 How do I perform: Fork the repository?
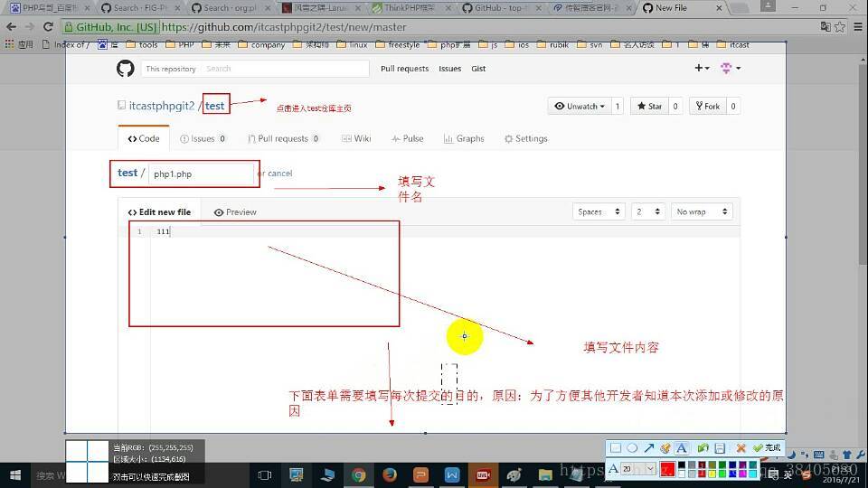point(708,106)
